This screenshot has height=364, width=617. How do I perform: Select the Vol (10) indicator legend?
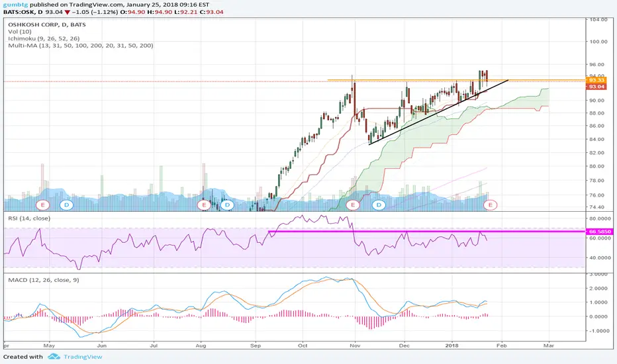(20, 32)
